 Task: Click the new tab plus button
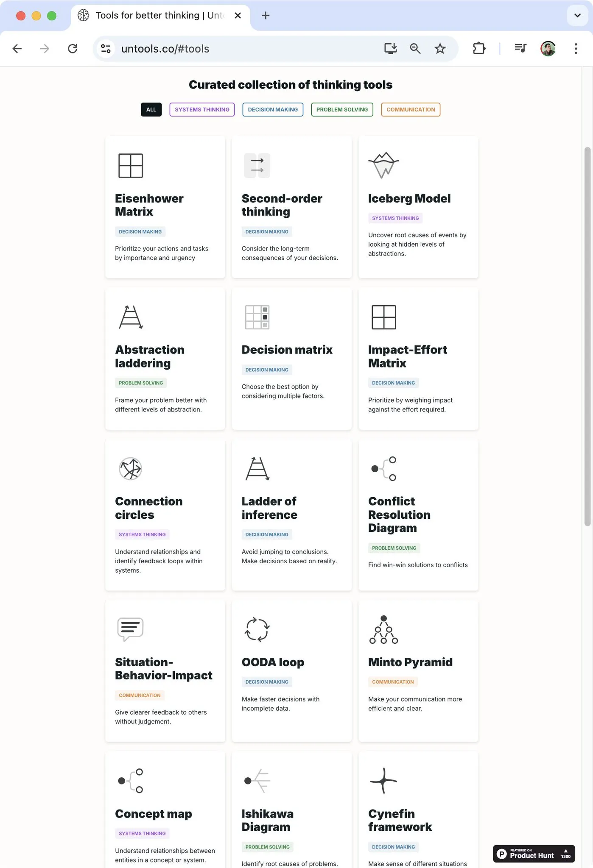tap(265, 15)
